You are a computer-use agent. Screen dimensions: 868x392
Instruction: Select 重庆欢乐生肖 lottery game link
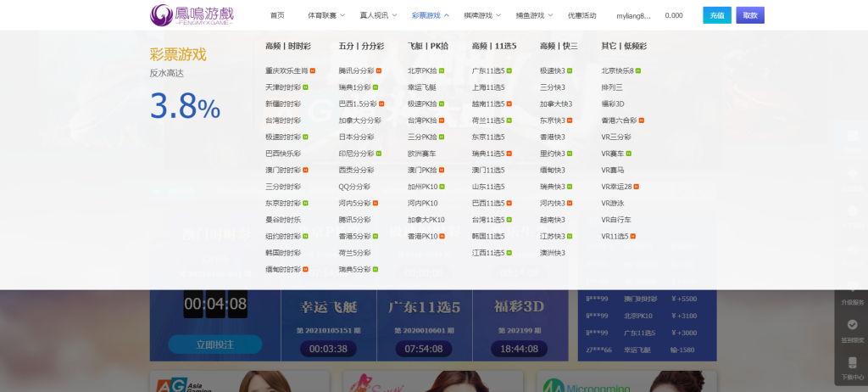(x=287, y=70)
